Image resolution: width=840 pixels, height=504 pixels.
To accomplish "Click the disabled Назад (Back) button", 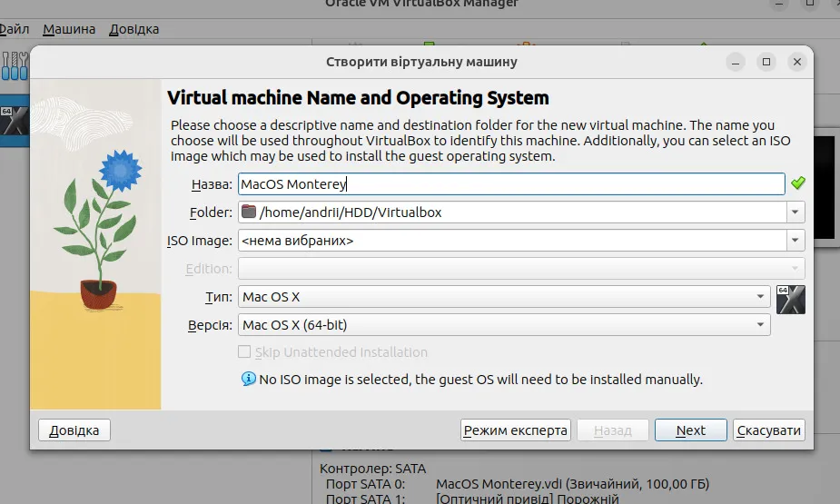I will click(x=613, y=430).
